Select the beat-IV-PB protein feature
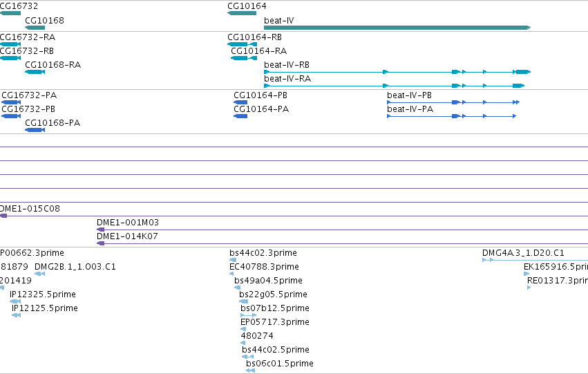 point(453,102)
